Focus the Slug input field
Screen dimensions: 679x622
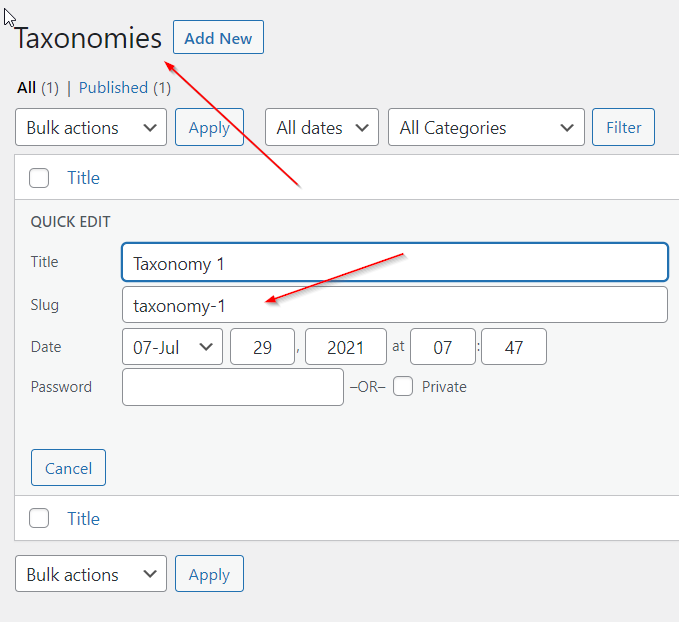(x=394, y=305)
